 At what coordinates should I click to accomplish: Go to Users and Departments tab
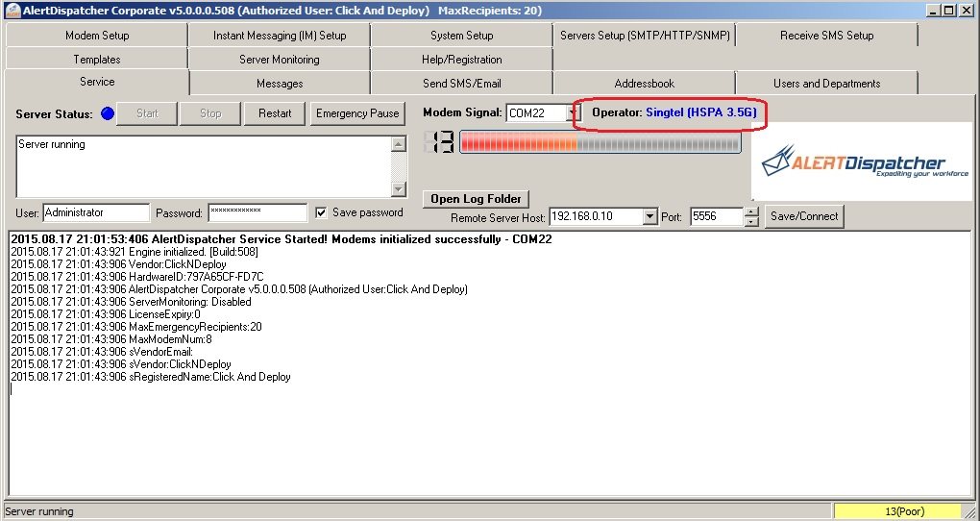827,84
